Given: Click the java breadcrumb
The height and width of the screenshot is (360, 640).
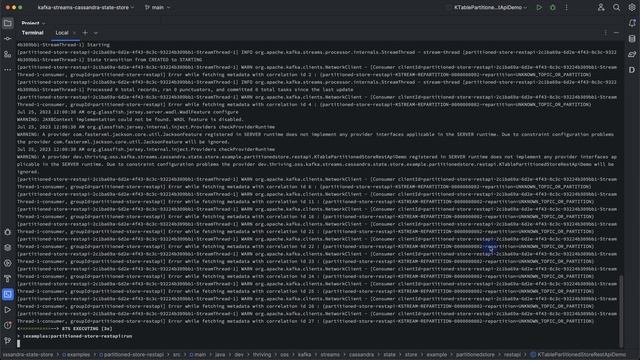Looking at the screenshot, I should 220,355.
